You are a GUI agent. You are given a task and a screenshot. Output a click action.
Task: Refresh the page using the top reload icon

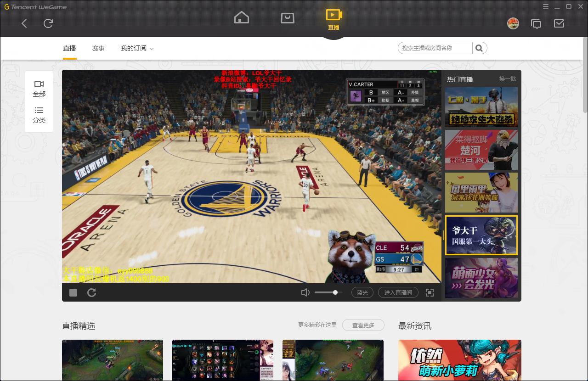[x=48, y=23]
